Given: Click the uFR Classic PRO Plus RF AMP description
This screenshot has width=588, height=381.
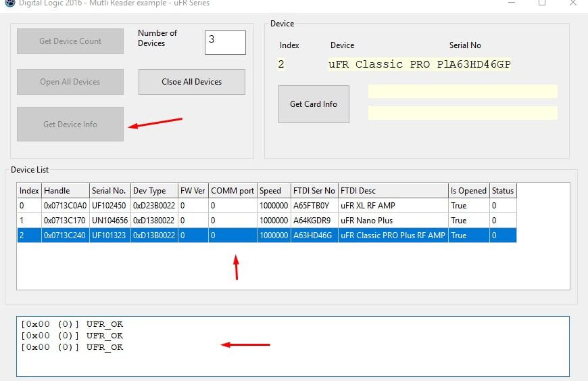Looking at the screenshot, I should 393,236.
